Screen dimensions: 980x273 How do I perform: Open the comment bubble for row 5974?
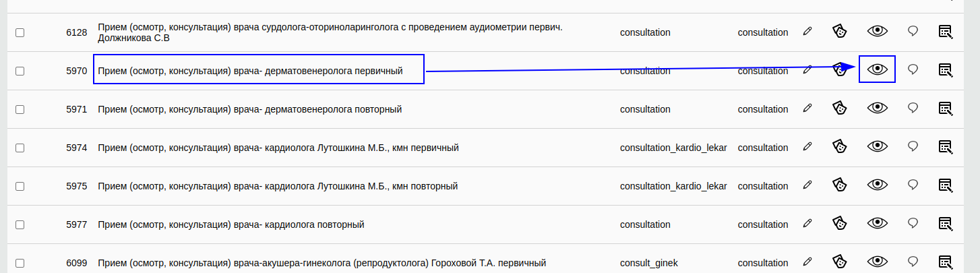coord(913,147)
